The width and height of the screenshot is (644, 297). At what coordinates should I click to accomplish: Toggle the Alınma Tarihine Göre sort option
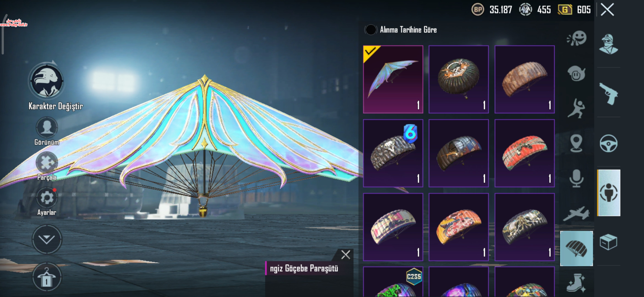(371, 30)
